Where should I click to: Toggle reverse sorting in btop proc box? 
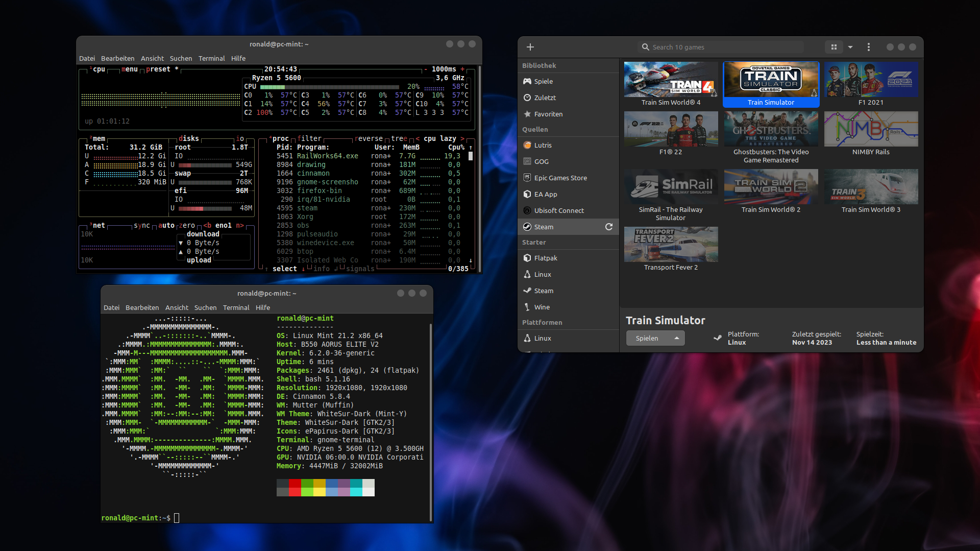click(x=369, y=138)
